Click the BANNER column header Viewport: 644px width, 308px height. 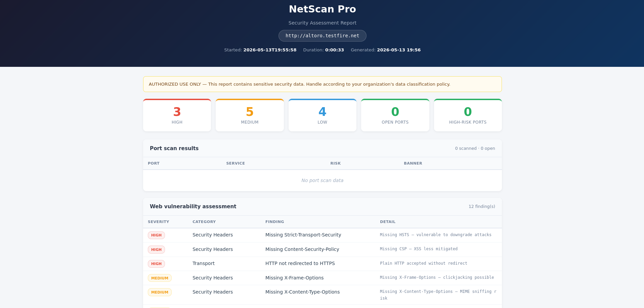pos(413,163)
